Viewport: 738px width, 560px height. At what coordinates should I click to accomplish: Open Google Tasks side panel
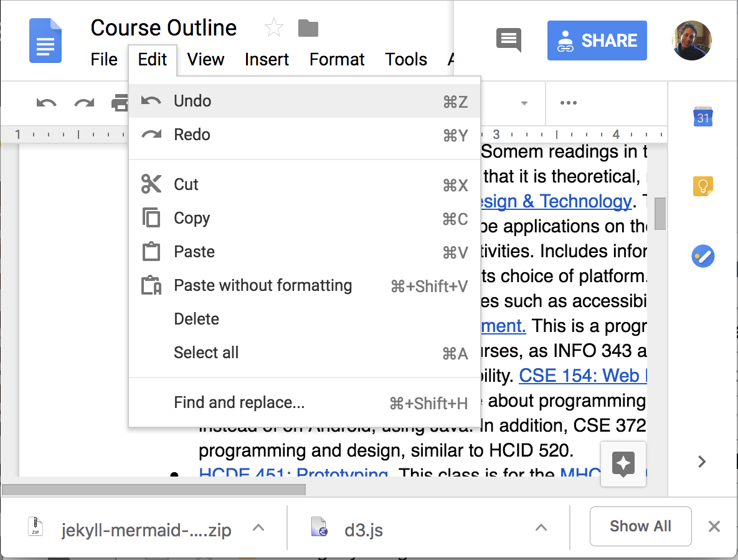703,256
